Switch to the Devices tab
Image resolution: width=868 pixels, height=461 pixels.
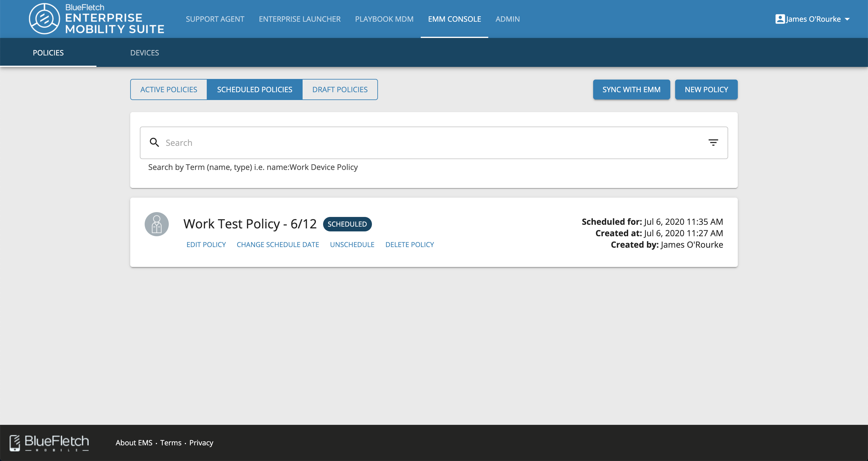145,52
